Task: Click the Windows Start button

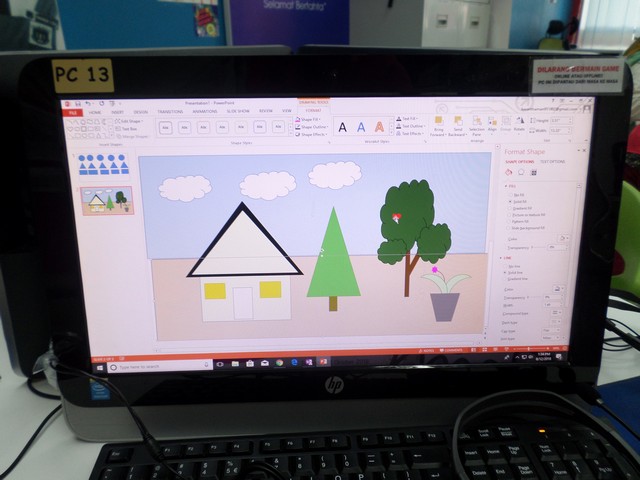Action: (x=99, y=365)
